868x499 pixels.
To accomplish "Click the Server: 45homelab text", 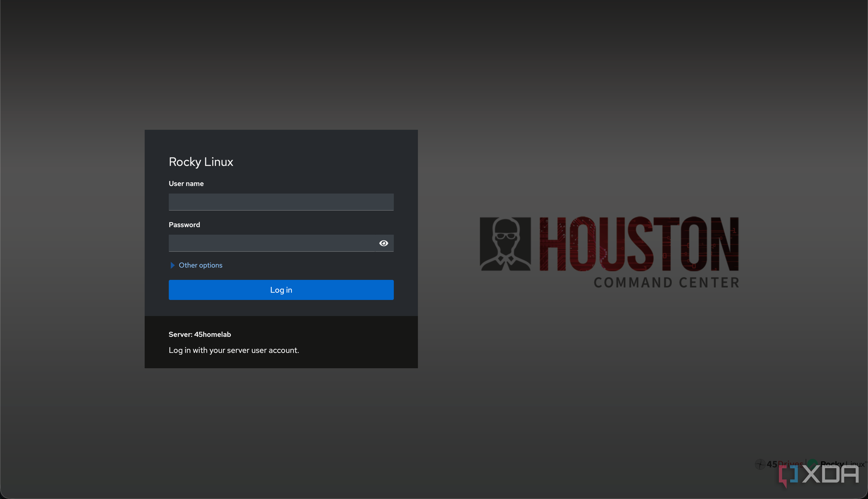I will [x=199, y=335].
